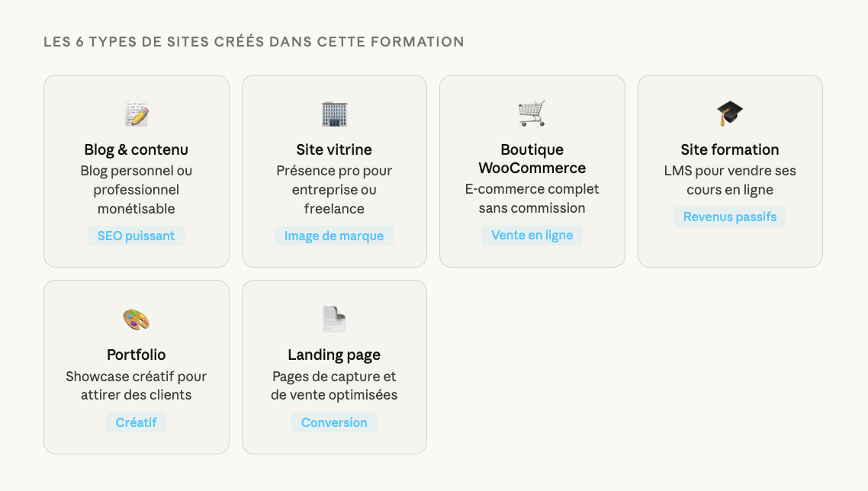Click the Revenus passifs badge

pyautogui.click(x=730, y=217)
